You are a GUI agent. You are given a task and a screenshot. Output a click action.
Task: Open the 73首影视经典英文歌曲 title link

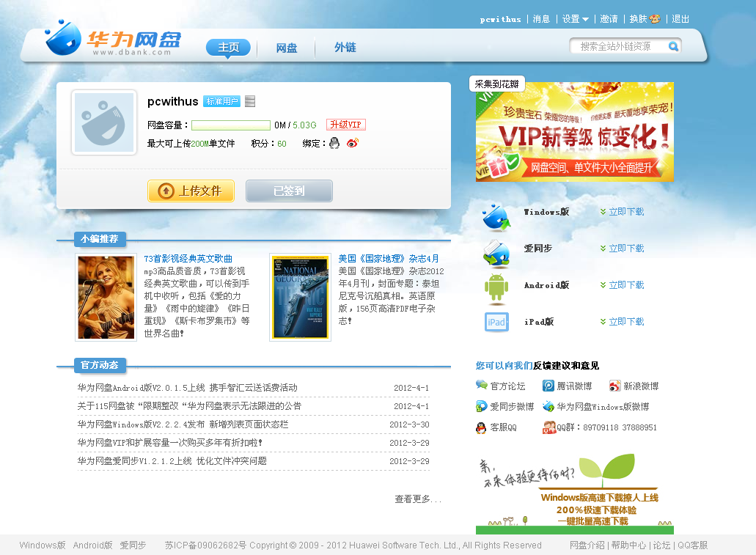[188, 259]
